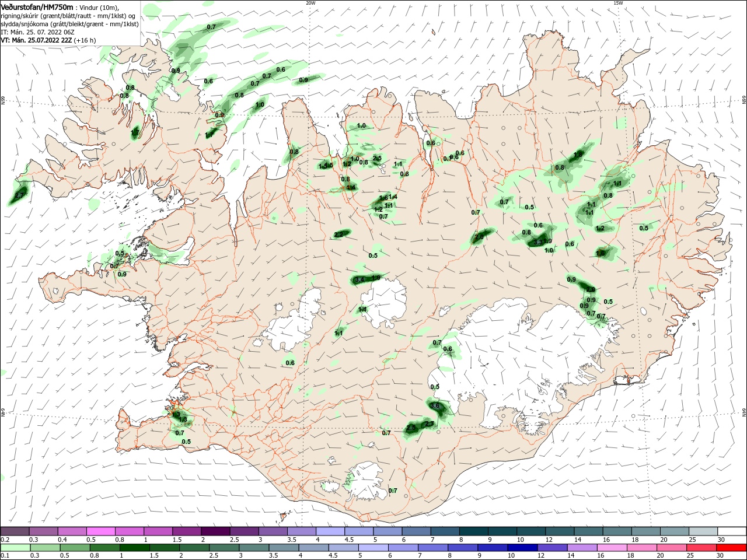
Task: Pick the dark teal swatch between 8 and 9 upper row
Action: pos(473,531)
